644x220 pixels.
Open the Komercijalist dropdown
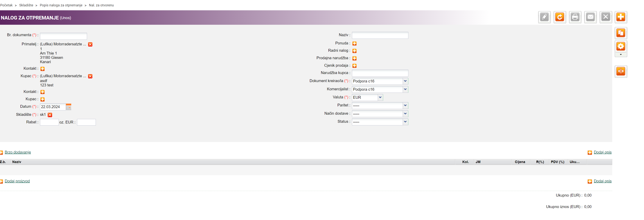[405, 89]
